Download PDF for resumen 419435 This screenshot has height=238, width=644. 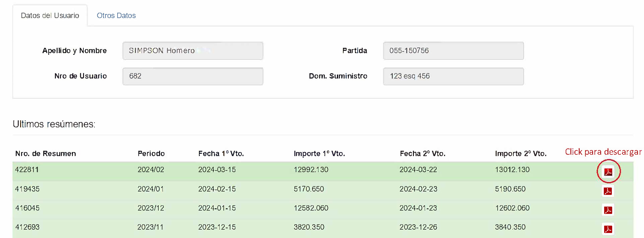tap(607, 191)
